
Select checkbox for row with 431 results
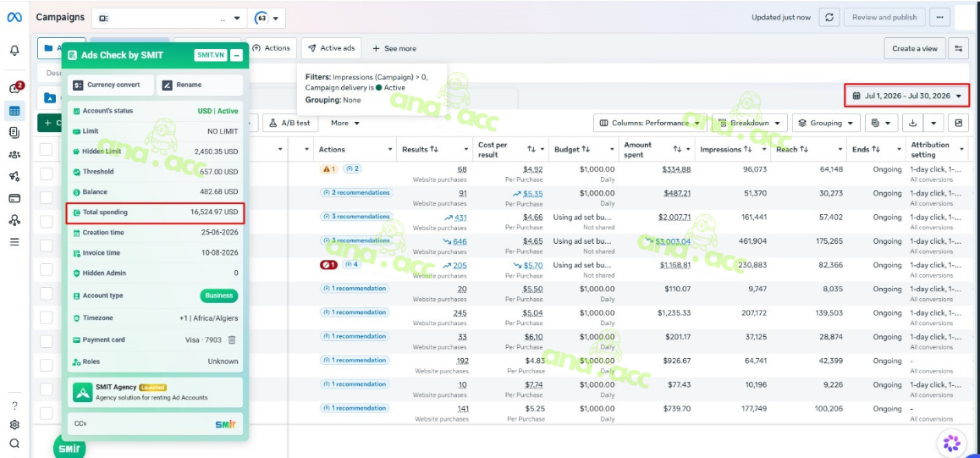click(x=47, y=221)
